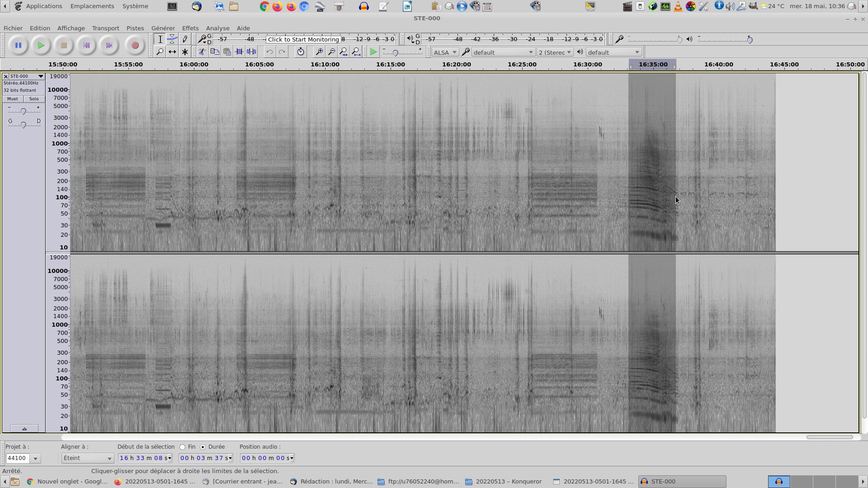Select the Envelope tool
The image size is (868, 488).
point(172,39)
